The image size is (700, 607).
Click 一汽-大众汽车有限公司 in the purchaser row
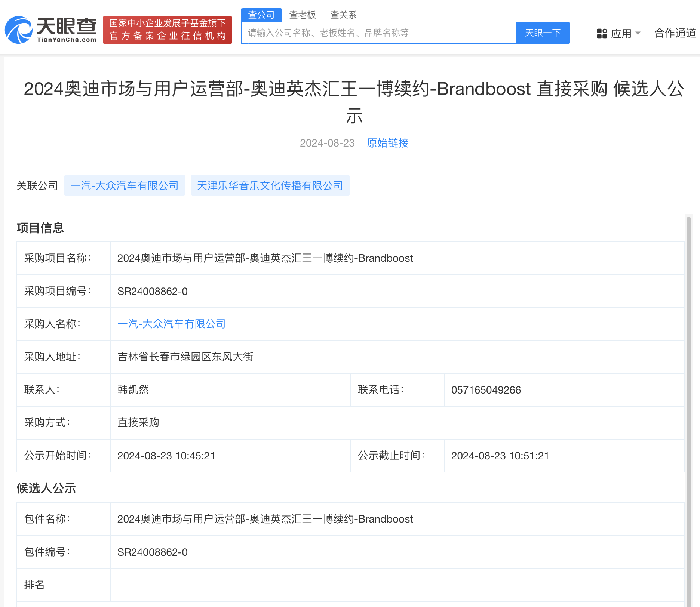click(x=171, y=324)
